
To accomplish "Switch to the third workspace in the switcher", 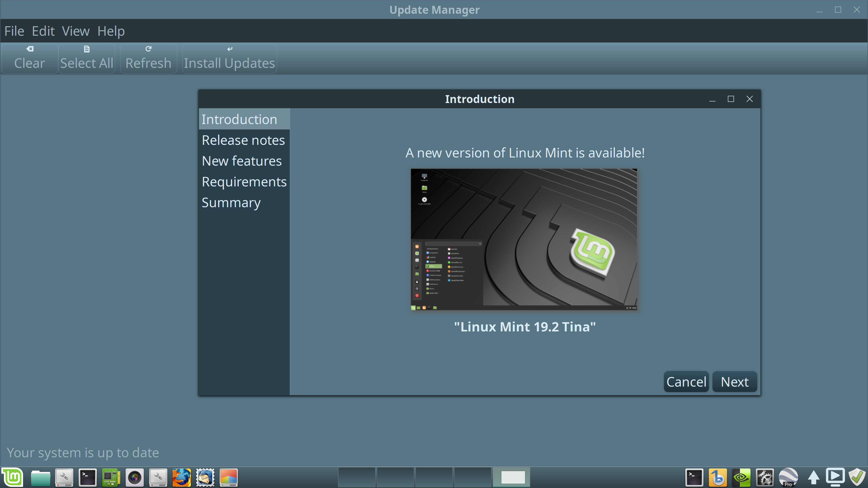I will pos(434,477).
